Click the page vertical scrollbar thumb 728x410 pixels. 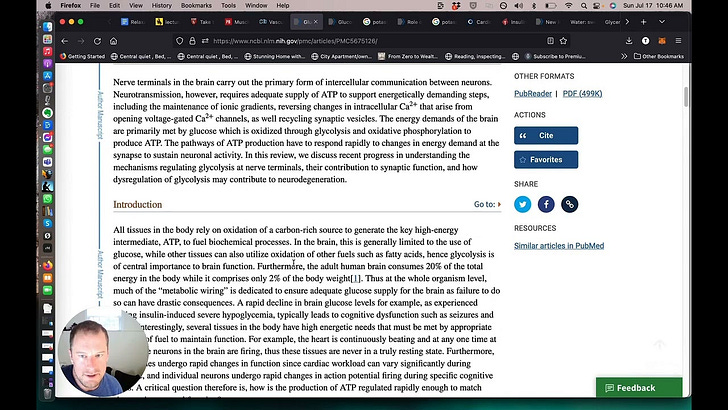(x=686, y=97)
